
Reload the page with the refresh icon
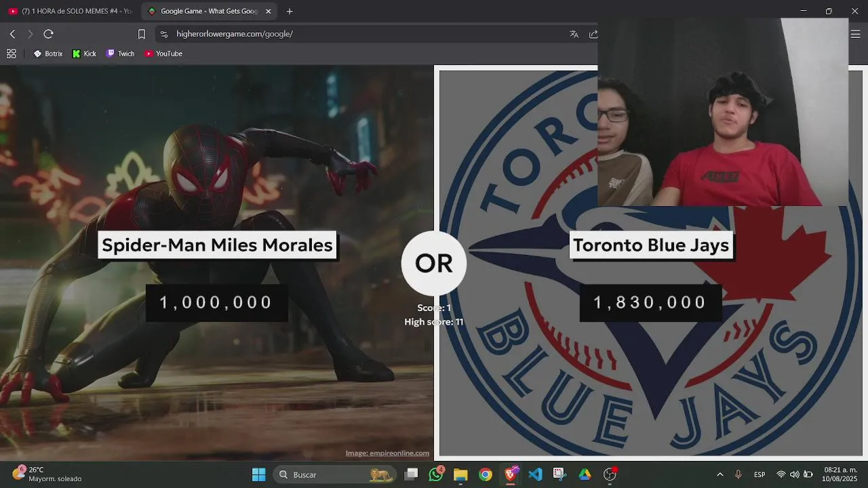[48, 34]
